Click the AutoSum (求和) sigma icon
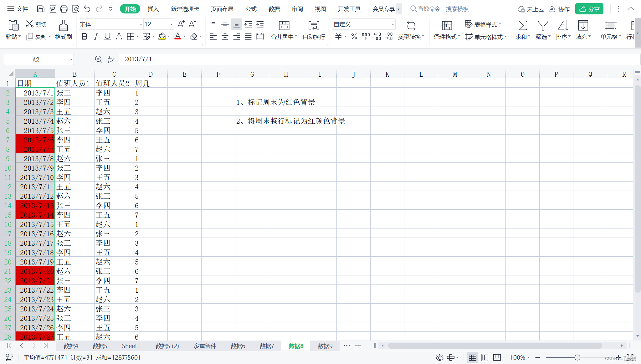The height and width of the screenshot is (364, 641). click(x=522, y=25)
